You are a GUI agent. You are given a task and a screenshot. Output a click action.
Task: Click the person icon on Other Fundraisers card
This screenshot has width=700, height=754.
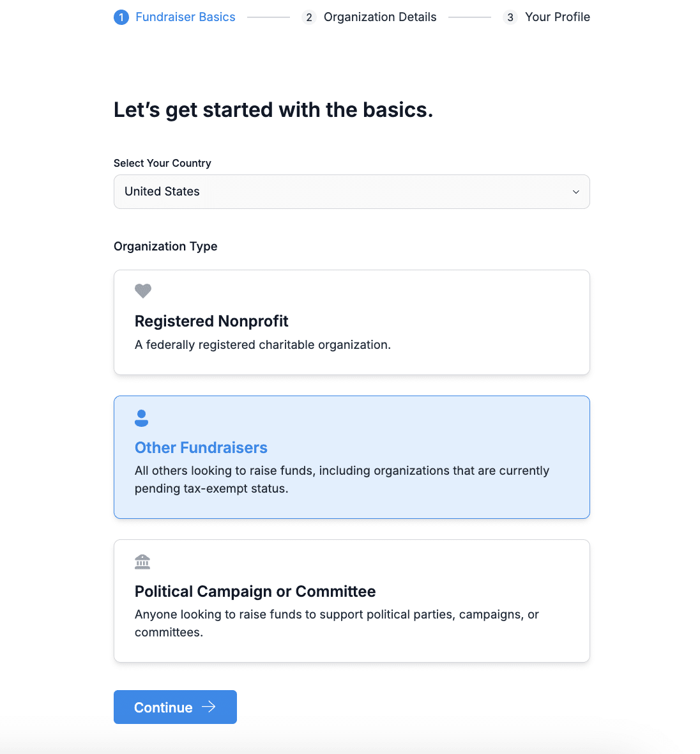tap(141, 419)
